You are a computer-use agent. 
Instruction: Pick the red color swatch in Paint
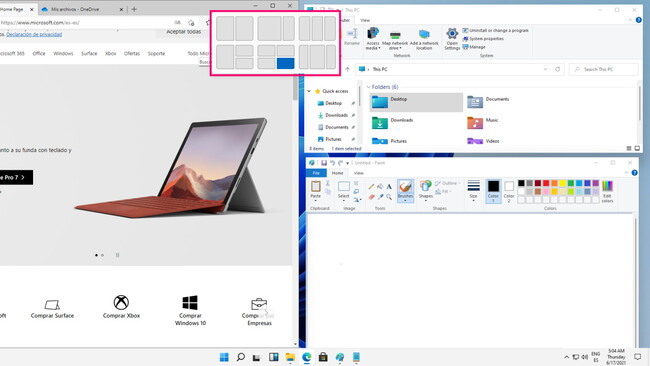click(546, 183)
